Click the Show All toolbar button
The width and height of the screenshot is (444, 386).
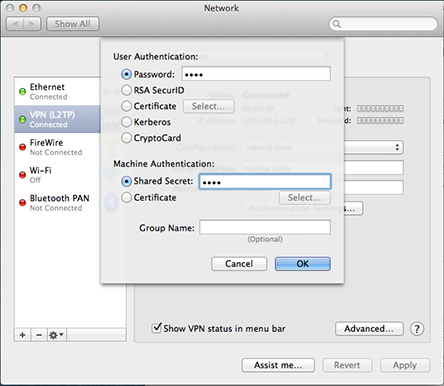(x=73, y=24)
